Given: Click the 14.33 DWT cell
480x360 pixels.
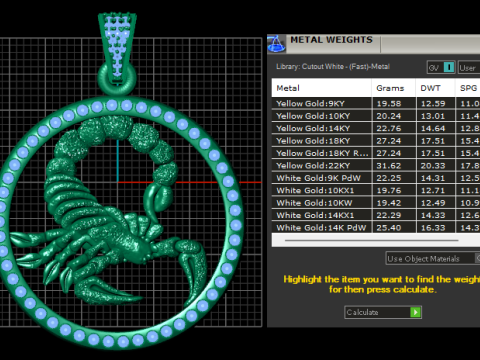Looking at the screenshot, I should coord(436,215).
